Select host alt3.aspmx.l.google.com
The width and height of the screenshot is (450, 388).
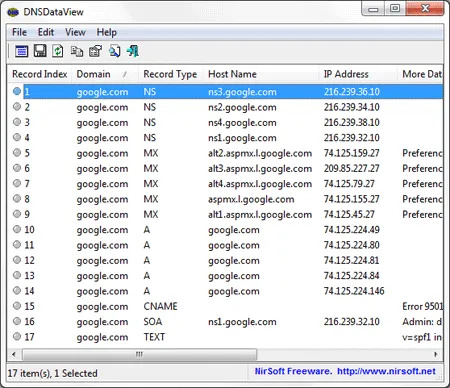pyautogui.click(x=260, y=168)
